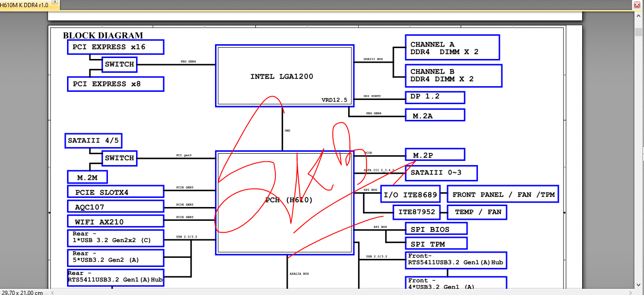Click the Rear 1*USB 3.2 Gen2x2 (C) block
644x295 pixels.
click(116, 238)
